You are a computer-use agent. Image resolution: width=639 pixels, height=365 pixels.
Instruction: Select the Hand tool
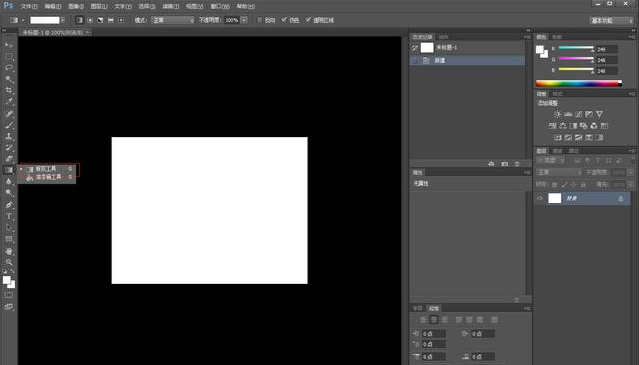9,251
